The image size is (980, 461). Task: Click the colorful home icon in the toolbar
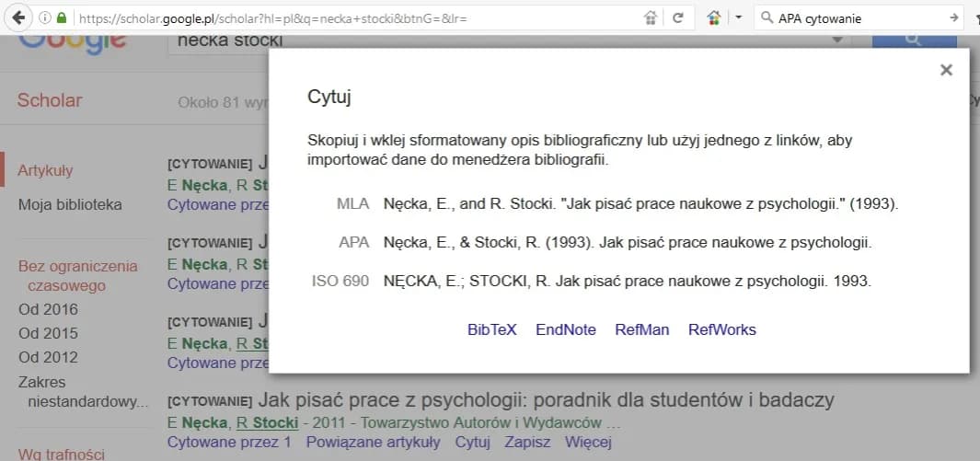(714, 17)
